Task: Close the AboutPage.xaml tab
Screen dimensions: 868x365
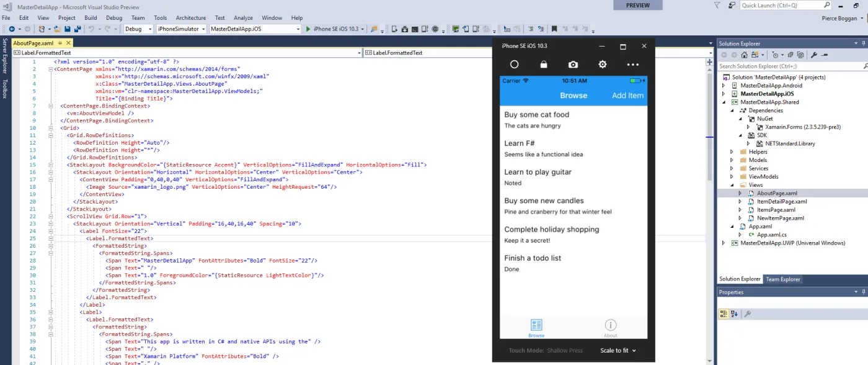Action: pos(68,43)
